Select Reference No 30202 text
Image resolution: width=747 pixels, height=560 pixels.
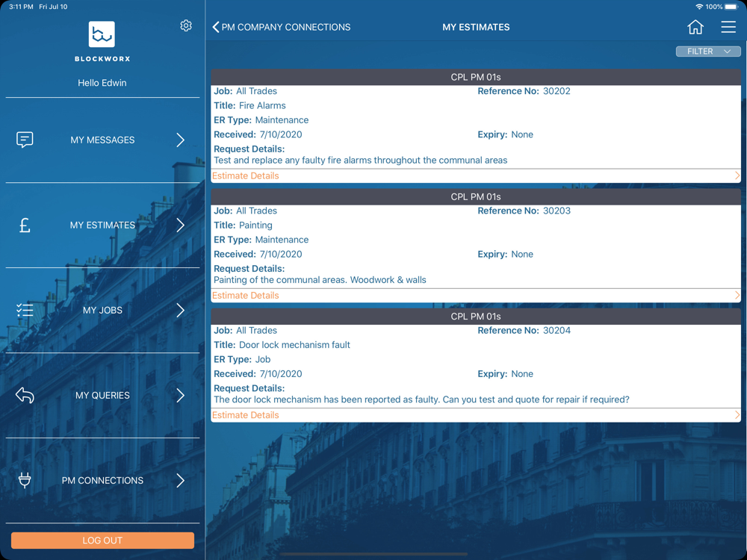pyautogui.click(x=524, y=91)
